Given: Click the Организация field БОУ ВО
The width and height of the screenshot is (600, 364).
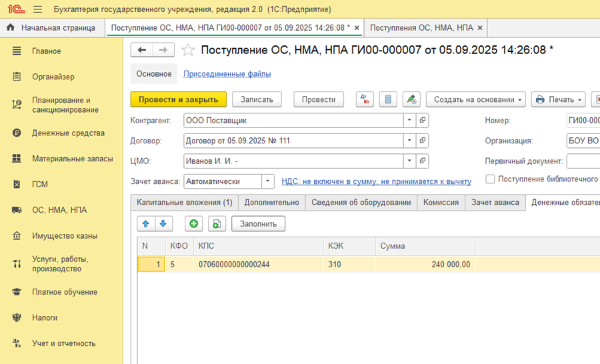Looking at the screenshot, I should coord(583,141).
